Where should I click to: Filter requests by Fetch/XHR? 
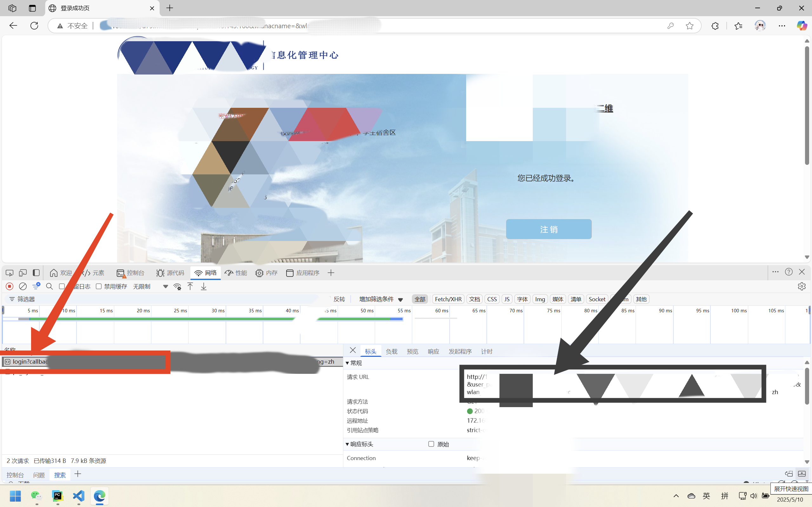point(448,299)
